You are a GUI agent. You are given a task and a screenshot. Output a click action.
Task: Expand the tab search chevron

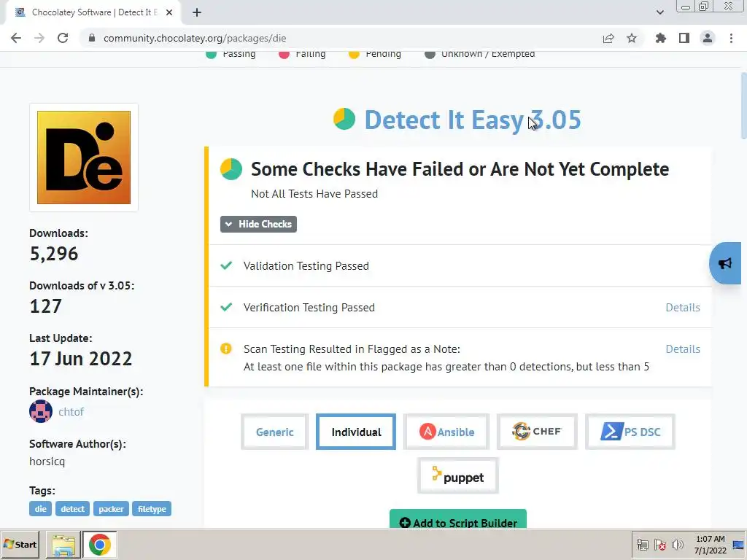point(659,12)
